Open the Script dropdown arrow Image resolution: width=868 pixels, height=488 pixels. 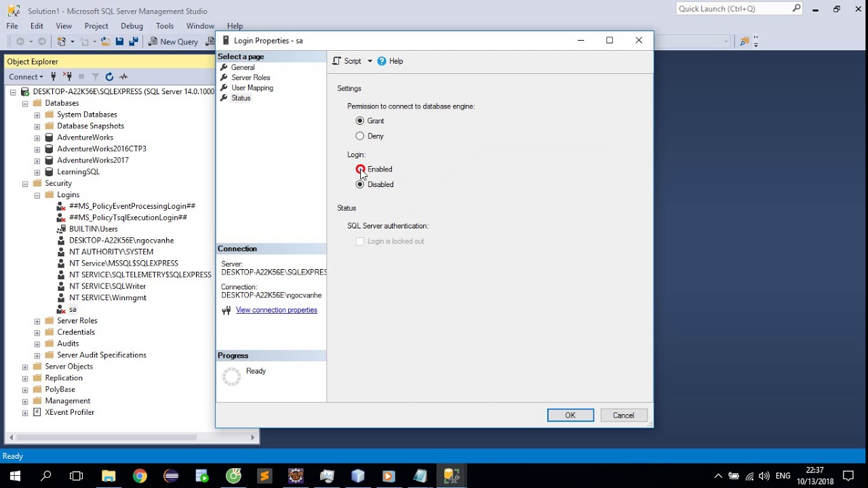pyautogui.click(x=370, y=61)
